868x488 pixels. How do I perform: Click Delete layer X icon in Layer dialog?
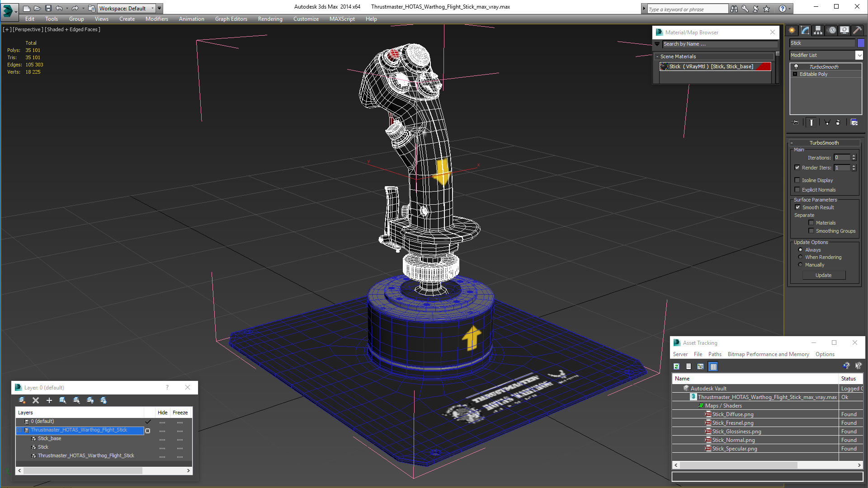coord(36,400)
